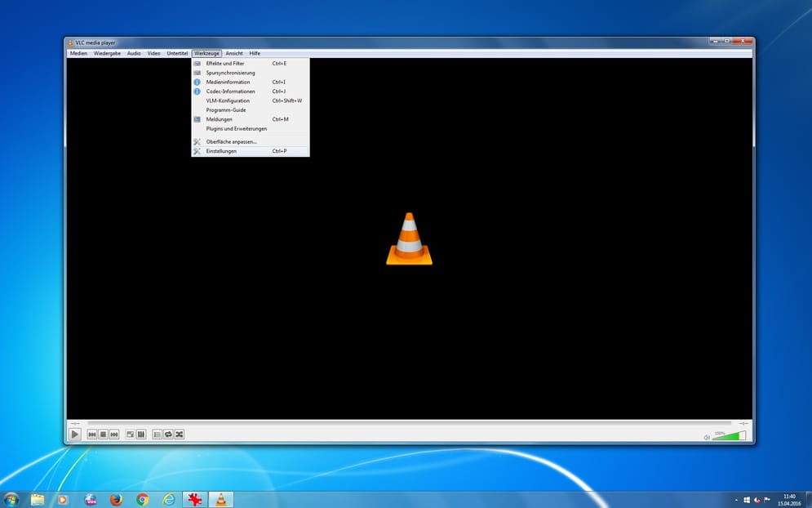
Task: Close the open Werkzeuge menu
Action: pyautogui.click(x=206, y=53)
